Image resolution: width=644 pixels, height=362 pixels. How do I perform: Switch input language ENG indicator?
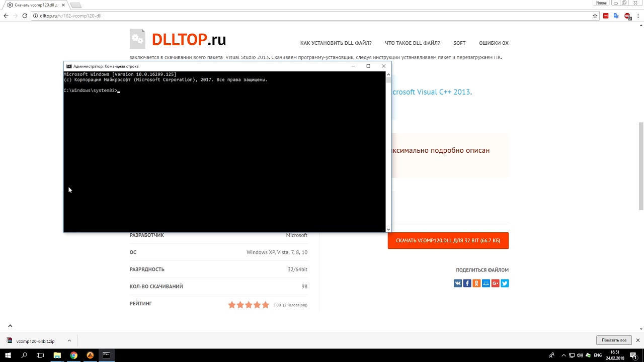598,355
